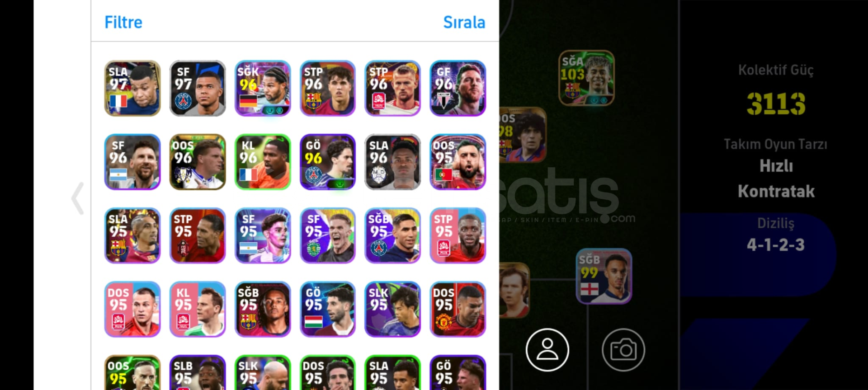Select the KL 96 goalkeeper card
Image resolution: width=868 pixels, height=390 pixels.
click(x=263, y=162)
